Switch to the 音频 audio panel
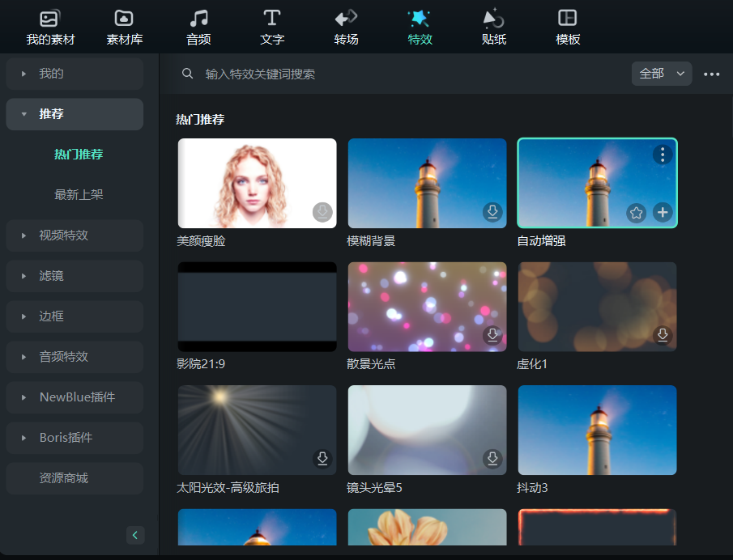The image size is (733, 560). (x=198, y=28)
